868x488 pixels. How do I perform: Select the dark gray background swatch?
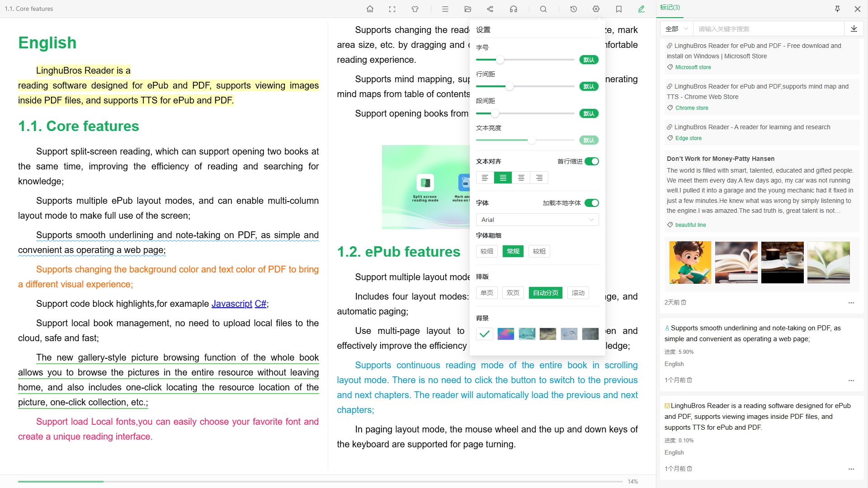(590, 334)
